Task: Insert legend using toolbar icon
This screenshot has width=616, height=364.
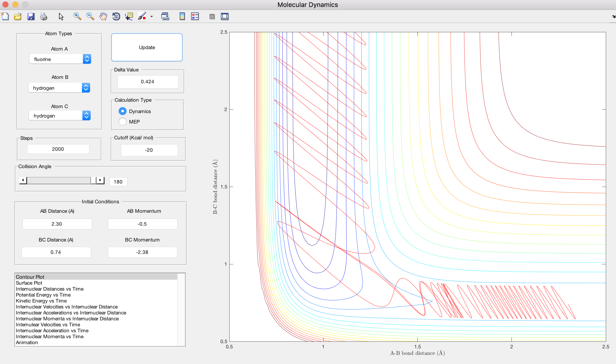Action: (195, 17)
